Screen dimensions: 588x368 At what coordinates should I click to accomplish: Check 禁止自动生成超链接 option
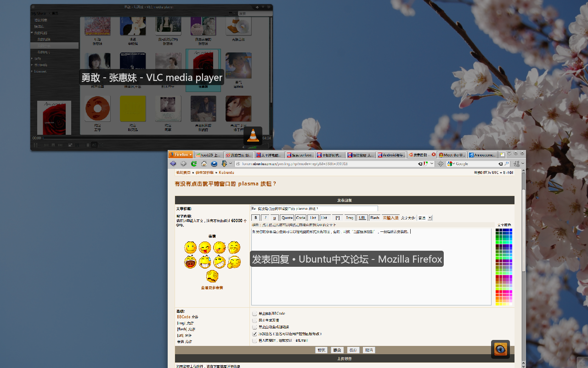(x=255, y=327)
